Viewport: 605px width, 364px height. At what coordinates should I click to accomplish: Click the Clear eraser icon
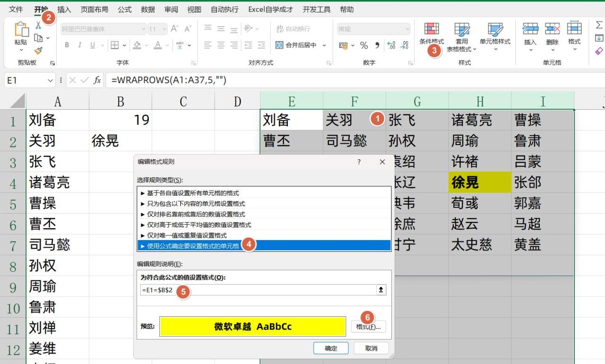click(599, 51)
